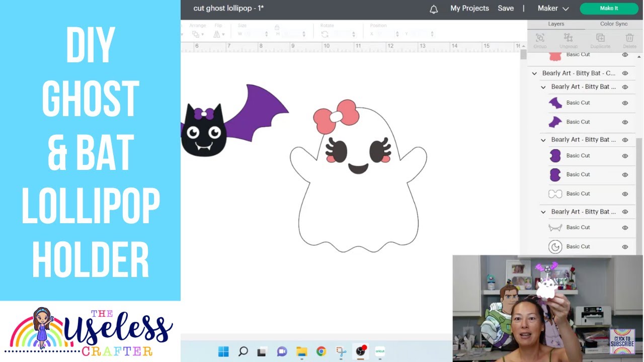Click the Flip mirror-triangles icon
644x362 pixels.
click(217, 34)
